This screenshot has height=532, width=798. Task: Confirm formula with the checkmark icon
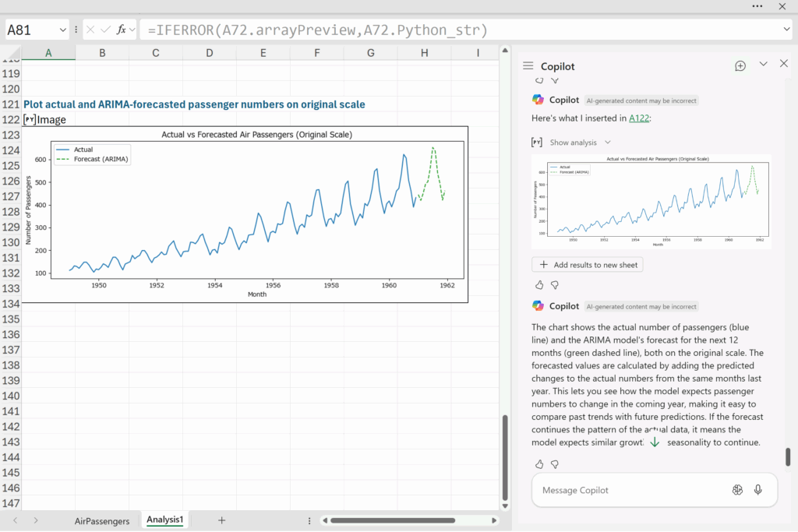[105, 30]
